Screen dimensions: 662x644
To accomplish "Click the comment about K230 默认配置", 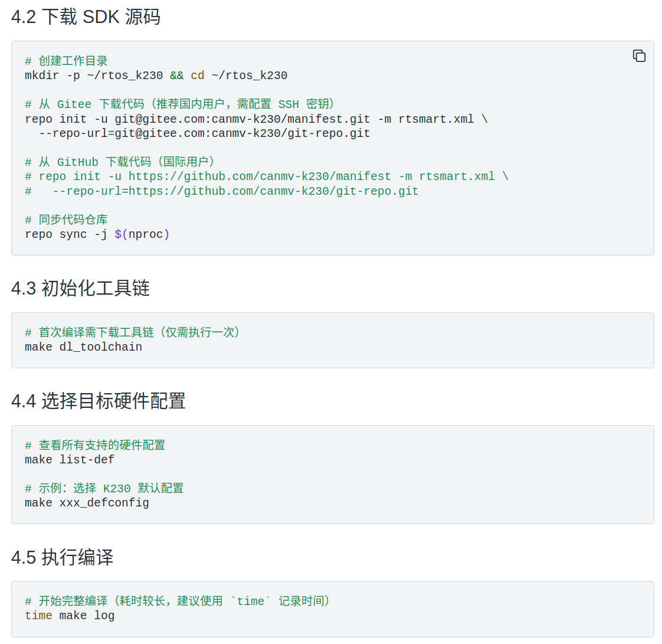I will 103,488.
